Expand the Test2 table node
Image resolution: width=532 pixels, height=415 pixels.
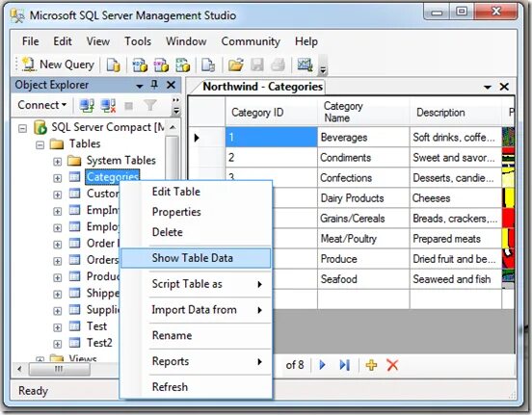point(57,344)
